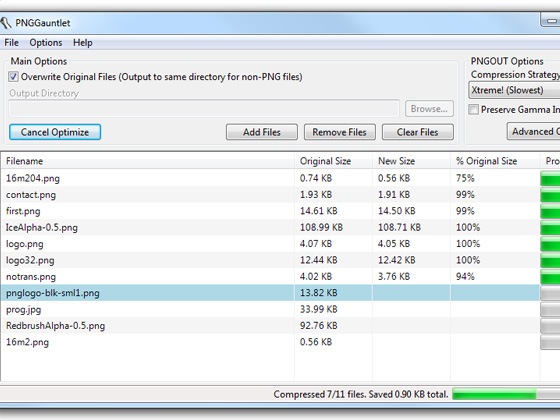560x420 pixels.
Task: Open the Options menu
Action: click(x=46, y=43)
